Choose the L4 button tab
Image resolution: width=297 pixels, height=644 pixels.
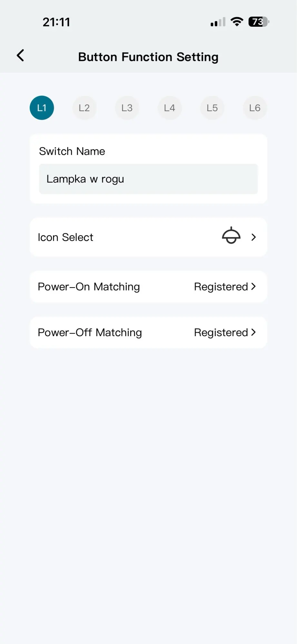(x=170, y=108)
